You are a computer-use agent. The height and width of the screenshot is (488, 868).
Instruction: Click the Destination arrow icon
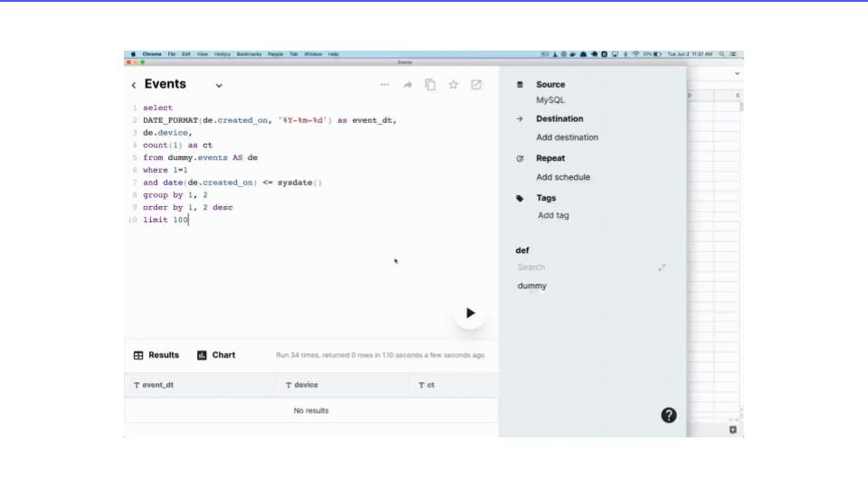pos(520,119)
